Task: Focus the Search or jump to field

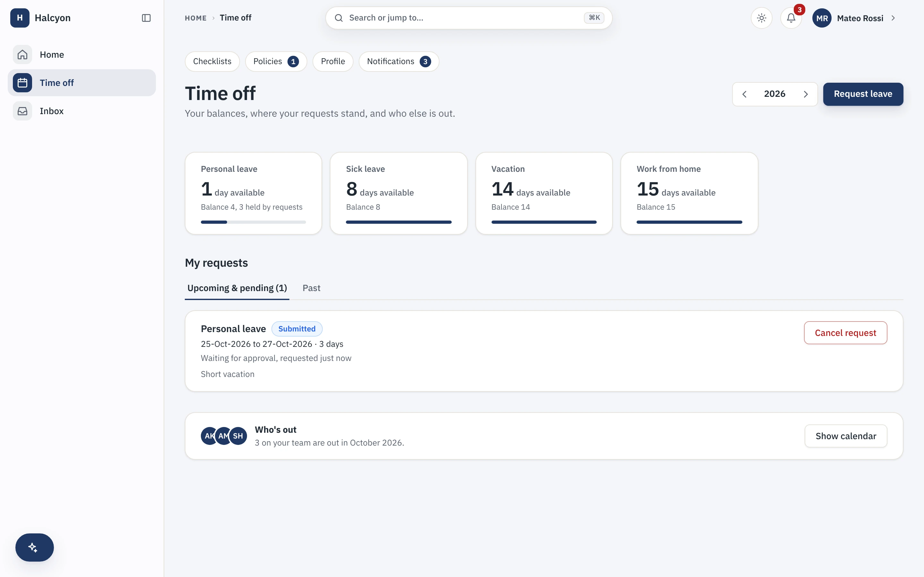Action: click(x=469, y=18)
